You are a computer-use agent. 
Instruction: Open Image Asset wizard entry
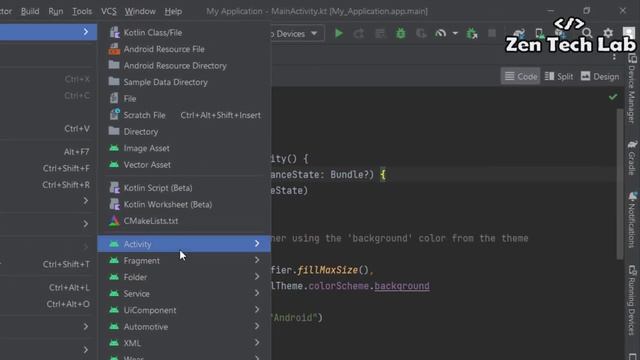point(184,148)
